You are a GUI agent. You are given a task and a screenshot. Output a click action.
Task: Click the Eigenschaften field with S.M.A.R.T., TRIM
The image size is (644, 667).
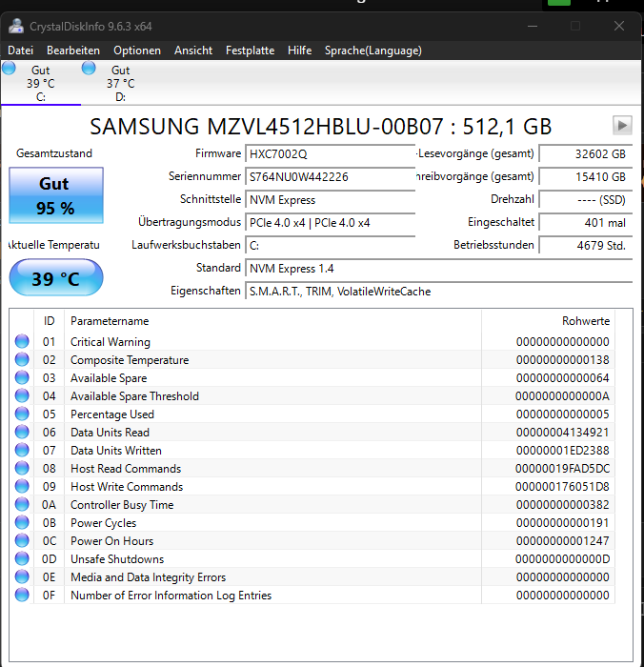(438, 292)
